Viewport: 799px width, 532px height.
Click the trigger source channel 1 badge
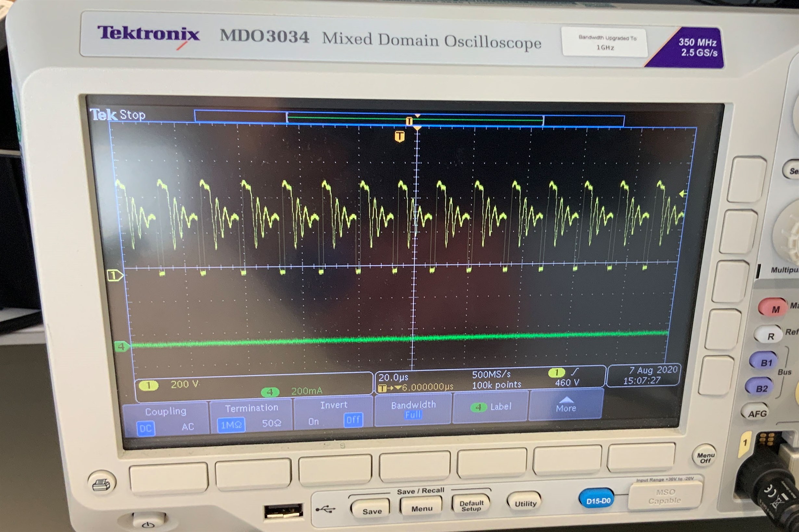coord(556,373)
